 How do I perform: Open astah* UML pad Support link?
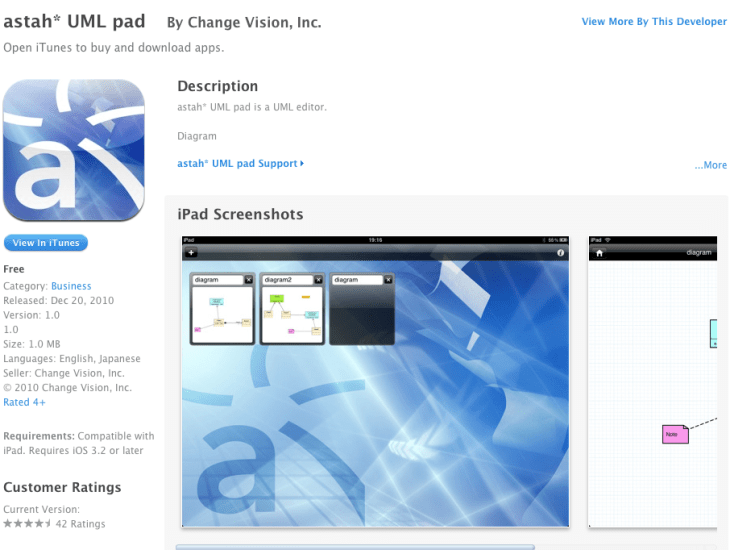[x=240, y=164]
